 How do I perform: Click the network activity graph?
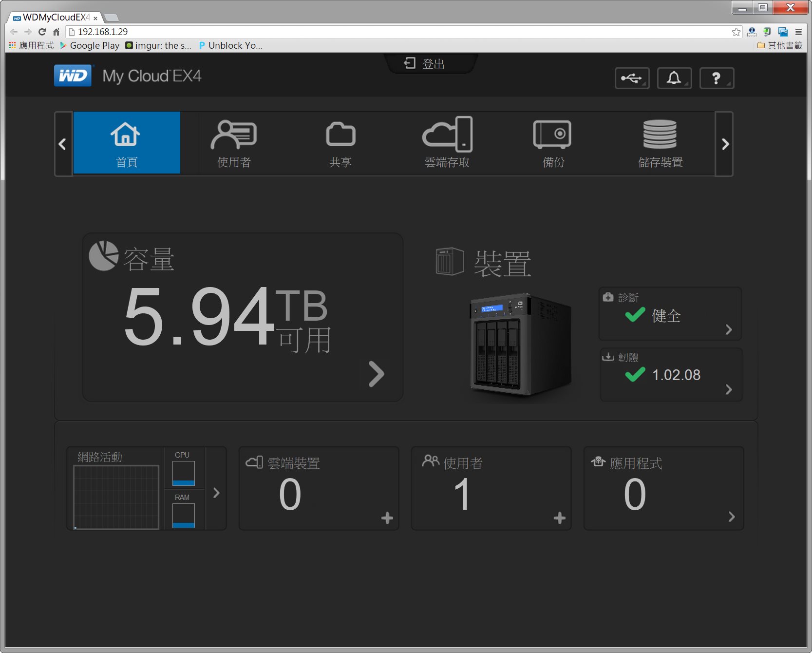tap(116, 497)
